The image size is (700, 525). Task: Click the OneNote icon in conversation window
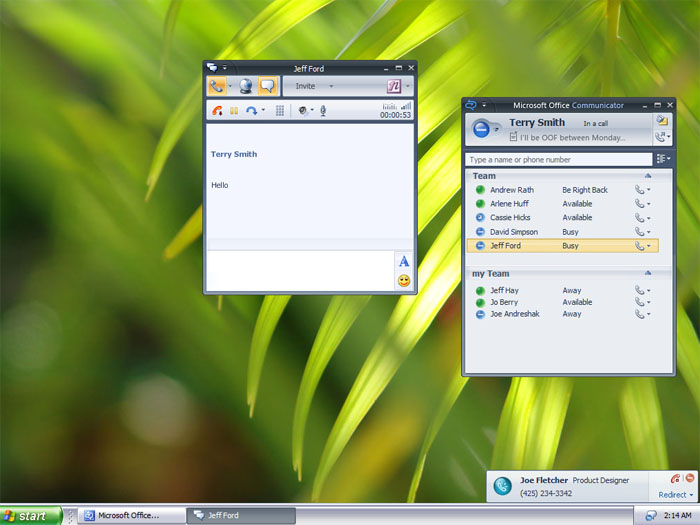point(394,86)
